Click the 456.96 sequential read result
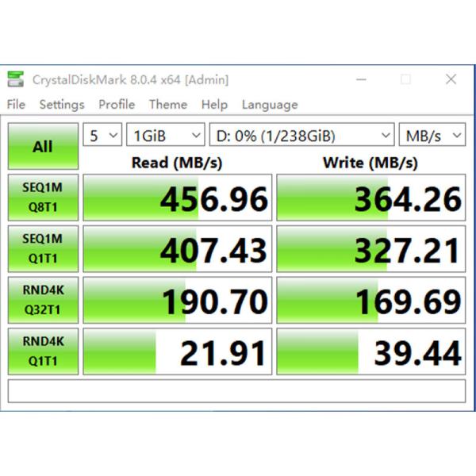 178,198
